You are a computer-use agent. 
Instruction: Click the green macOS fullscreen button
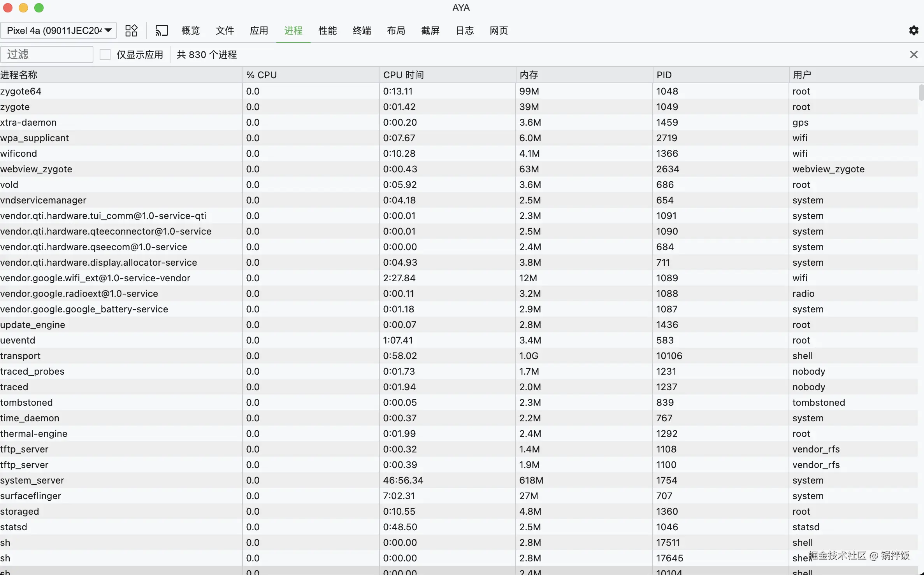pos(39,8)
